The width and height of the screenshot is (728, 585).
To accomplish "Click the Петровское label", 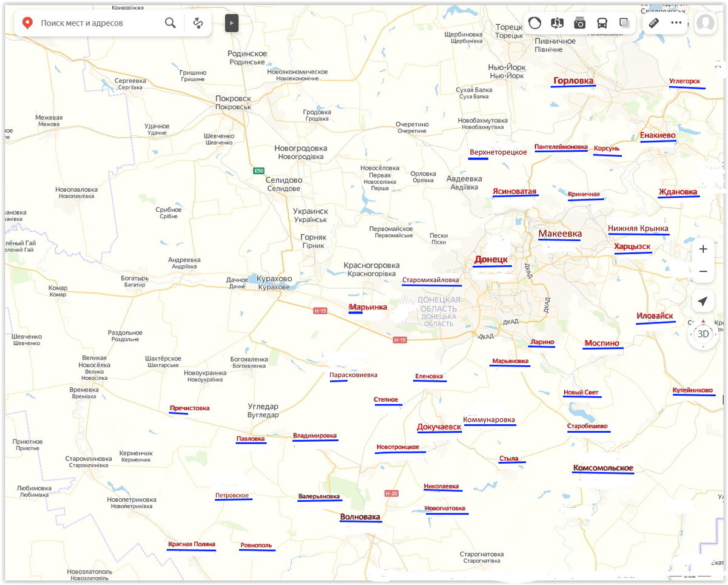I will [232, 495].
